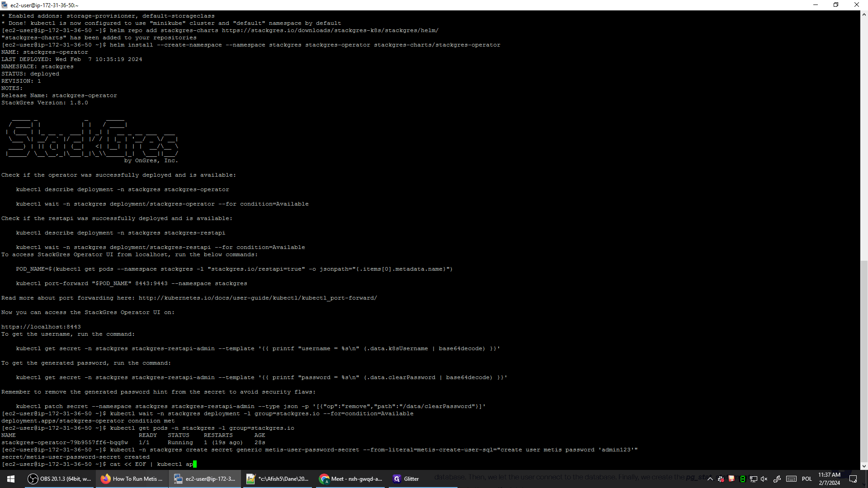Screen dimensions: 868x488
Task: Click the muted speaker volume icon
Action: [764, 479]
